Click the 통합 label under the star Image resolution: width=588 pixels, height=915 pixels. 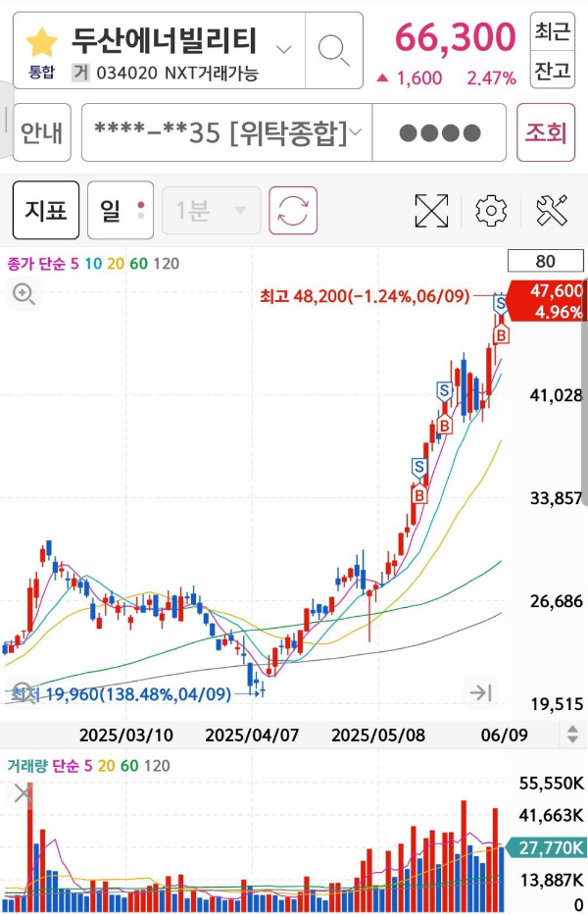[41, 72]
